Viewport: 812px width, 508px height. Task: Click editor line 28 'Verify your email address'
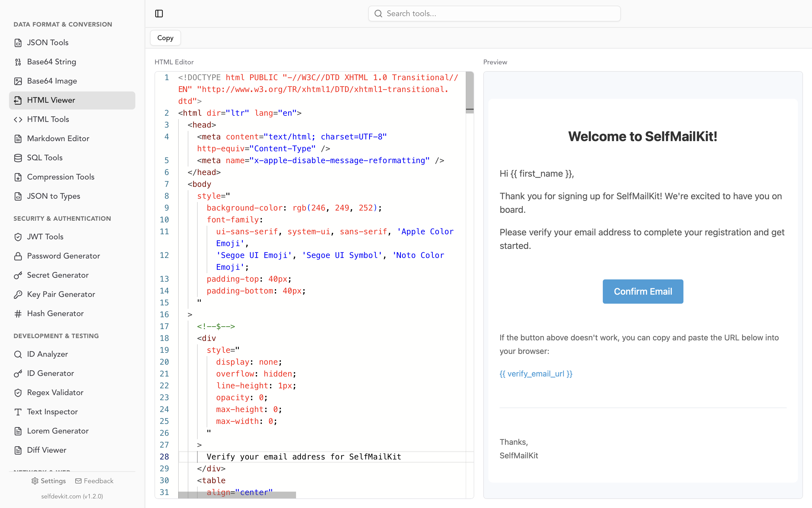click(x=304, y=457)
